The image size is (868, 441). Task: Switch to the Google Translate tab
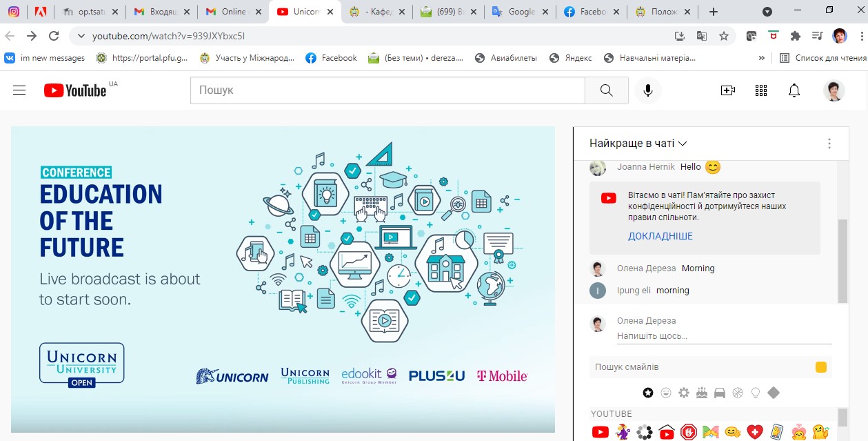pyautogui.click(x=516, y=12)
